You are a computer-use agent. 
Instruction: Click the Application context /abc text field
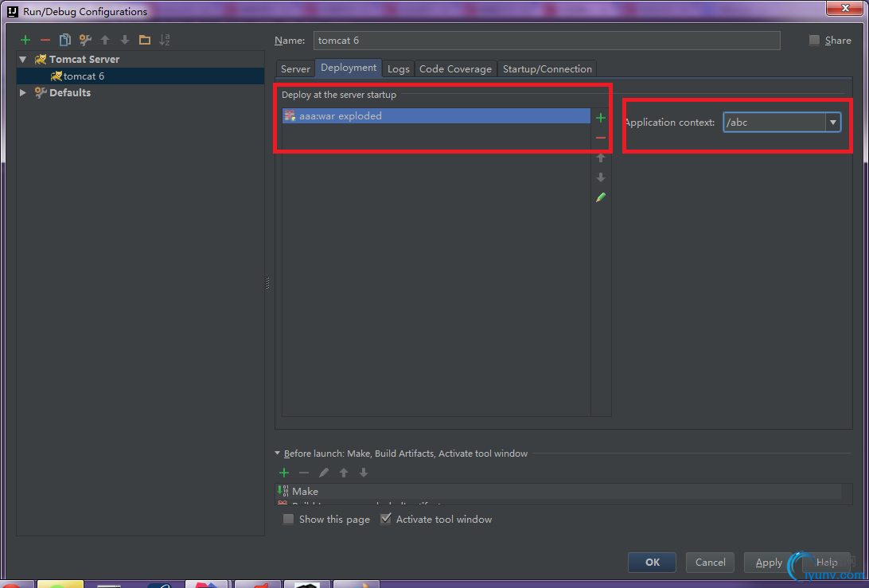(774, 123)
